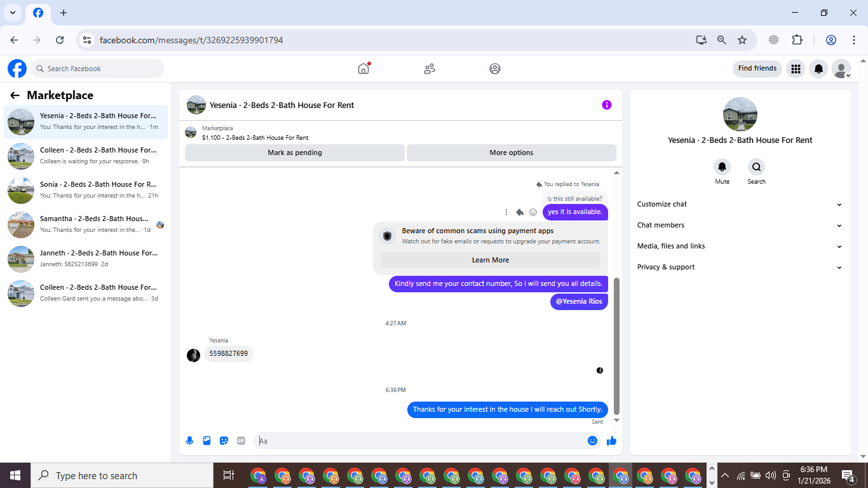Open the Groups icon in top navigation
This screenshot has height=488, width=868.
pyautogui.click(x=495, y=69)
